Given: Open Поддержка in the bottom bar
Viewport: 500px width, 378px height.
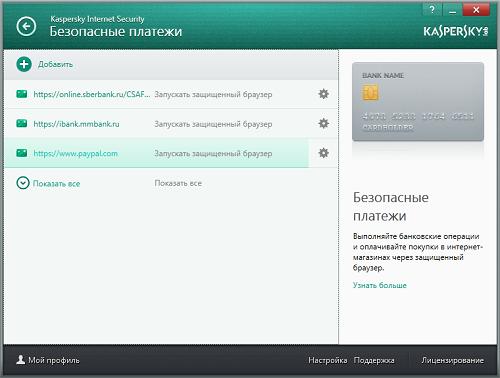Looking at the screenshot, I should pos(374,360).
